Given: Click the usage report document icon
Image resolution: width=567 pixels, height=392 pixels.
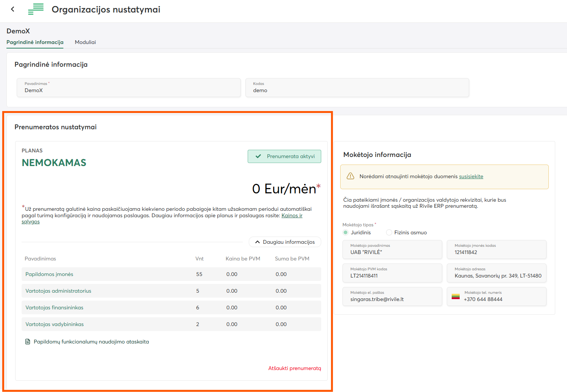Looking at the screenshot, I should click(28, 342).
